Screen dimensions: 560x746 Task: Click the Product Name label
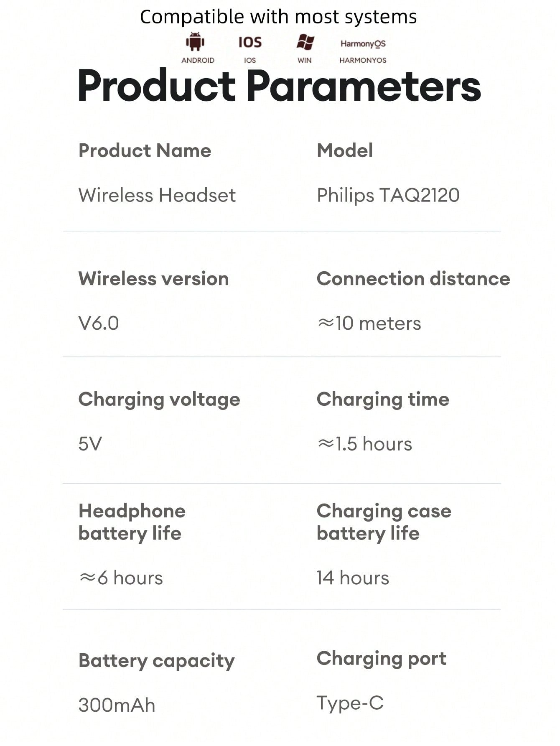tap(145, 150)
